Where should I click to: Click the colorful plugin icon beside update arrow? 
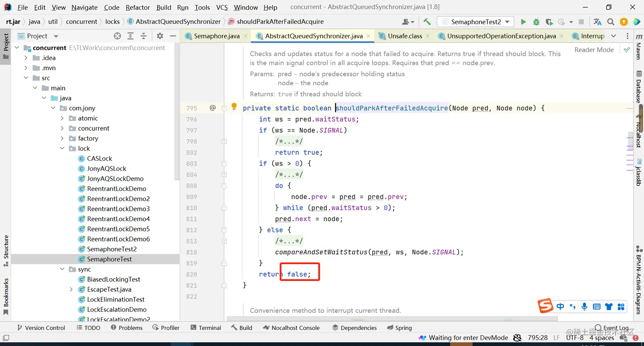[x=636, y=22]
